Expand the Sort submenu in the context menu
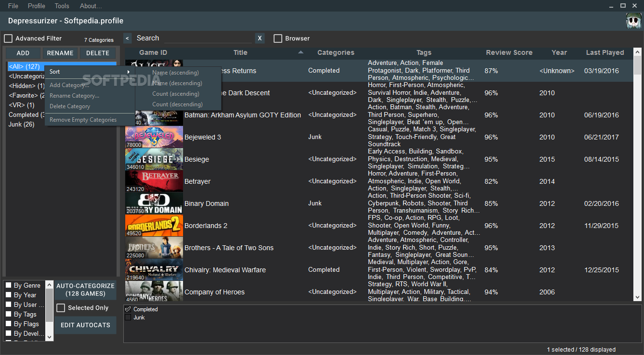The image size is (644, 355). click(90, 72)
